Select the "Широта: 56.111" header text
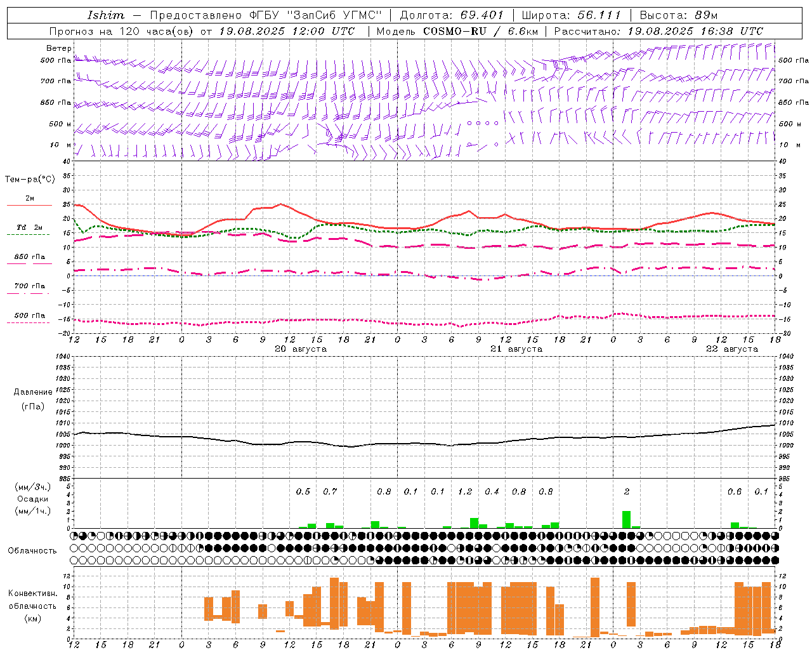Screen dimensions: 812x650 point(571,15)
